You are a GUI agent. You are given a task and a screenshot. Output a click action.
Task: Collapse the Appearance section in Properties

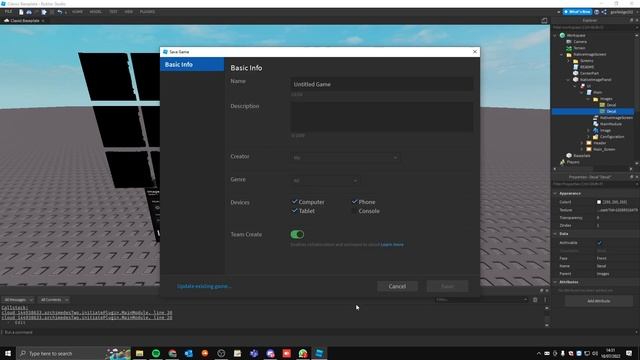[x=555, y=193]
